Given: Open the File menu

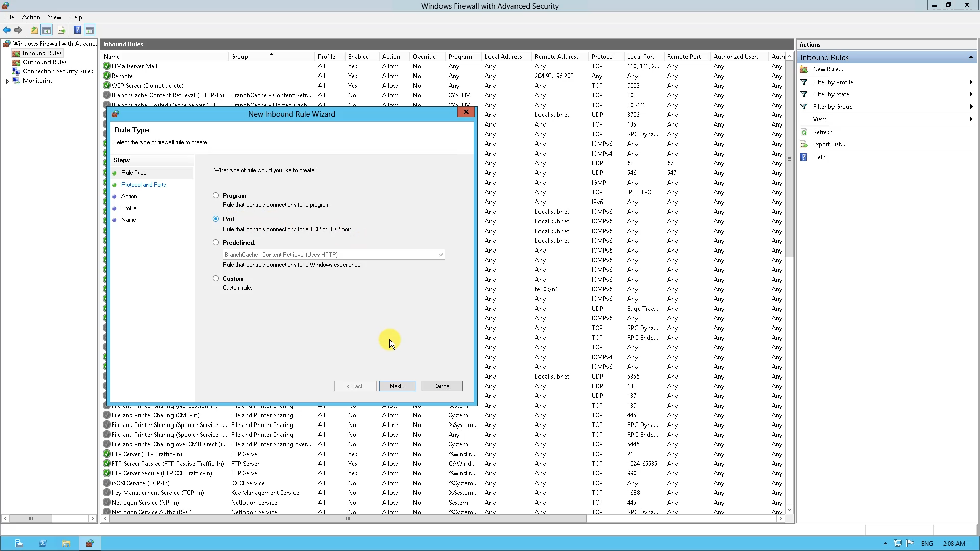Looking at the screenshot, I should 10,17.
